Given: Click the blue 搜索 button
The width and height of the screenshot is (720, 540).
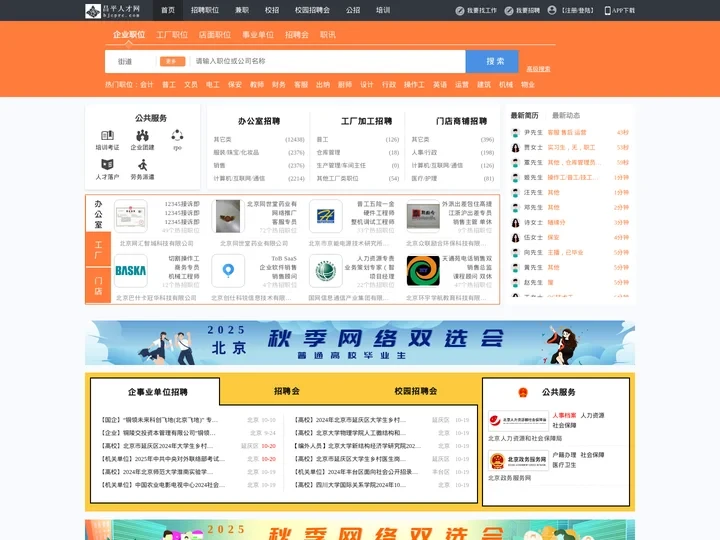Looking at the screenshot, I should [492, 62].
